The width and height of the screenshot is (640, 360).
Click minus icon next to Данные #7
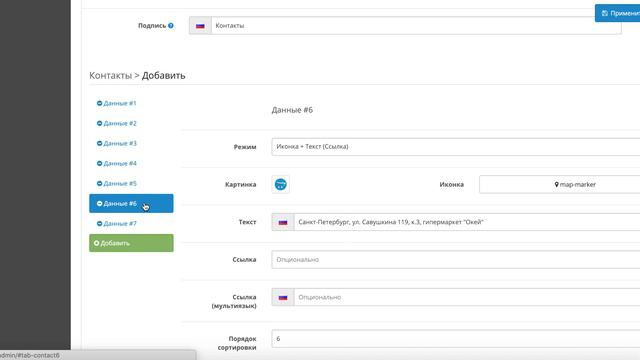pos(99,223)
